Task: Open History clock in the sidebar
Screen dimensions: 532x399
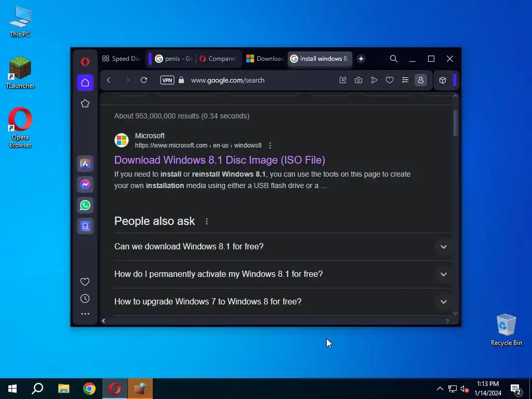Action: [x=85, y=299]
